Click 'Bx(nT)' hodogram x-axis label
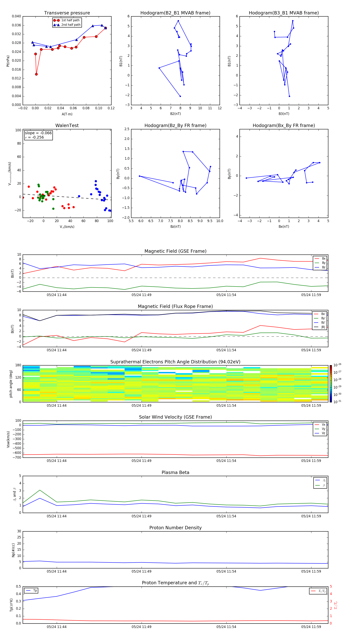The height and width of the screenshot is (644, 351). (x=284, y=227)
